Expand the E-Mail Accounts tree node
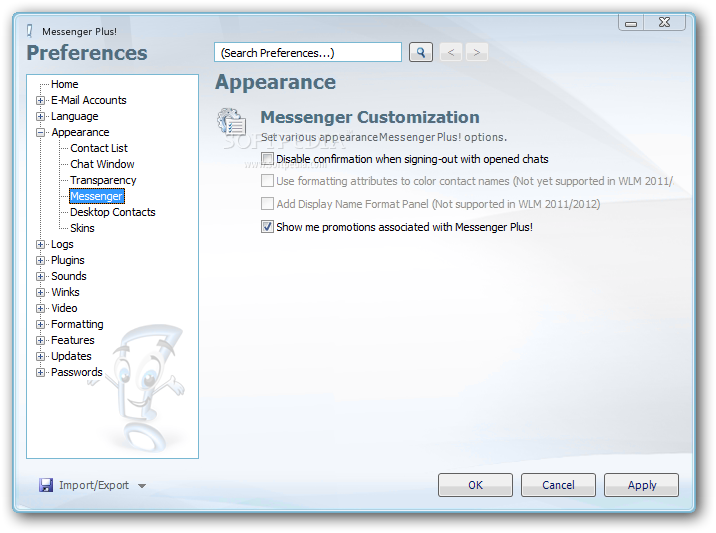716x533 pixels. 41,100
